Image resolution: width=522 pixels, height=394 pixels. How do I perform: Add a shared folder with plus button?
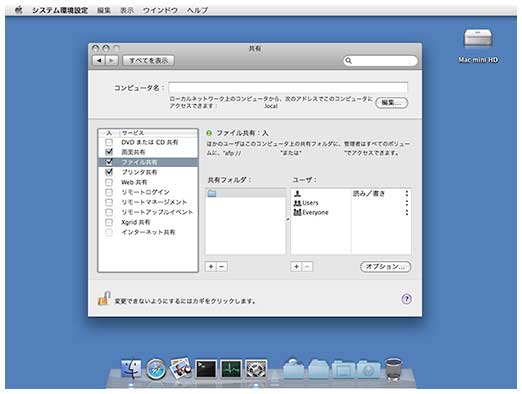click(211, 266)
